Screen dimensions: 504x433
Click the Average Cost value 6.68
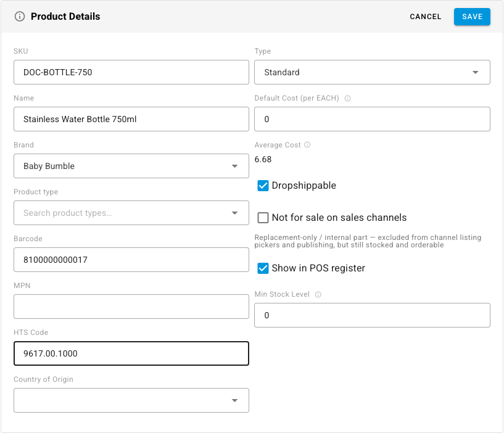click(263, 159)
